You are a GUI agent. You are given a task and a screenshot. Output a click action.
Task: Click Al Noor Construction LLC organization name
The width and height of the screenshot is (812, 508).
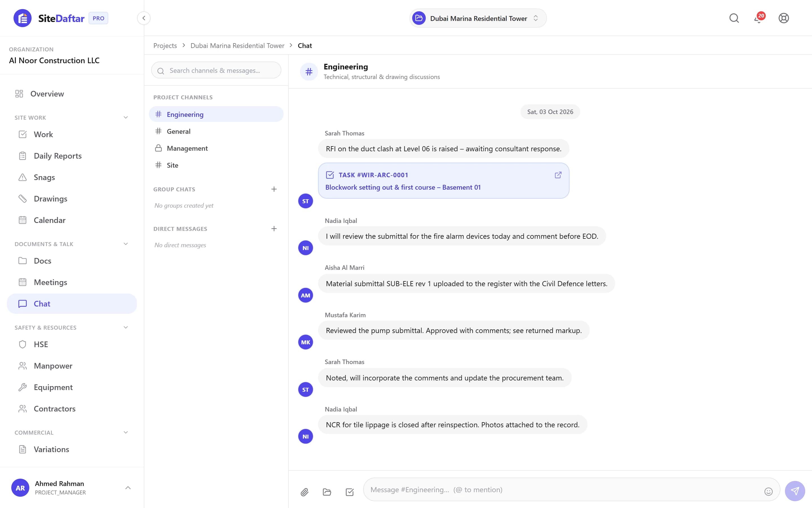click(54, 60)
